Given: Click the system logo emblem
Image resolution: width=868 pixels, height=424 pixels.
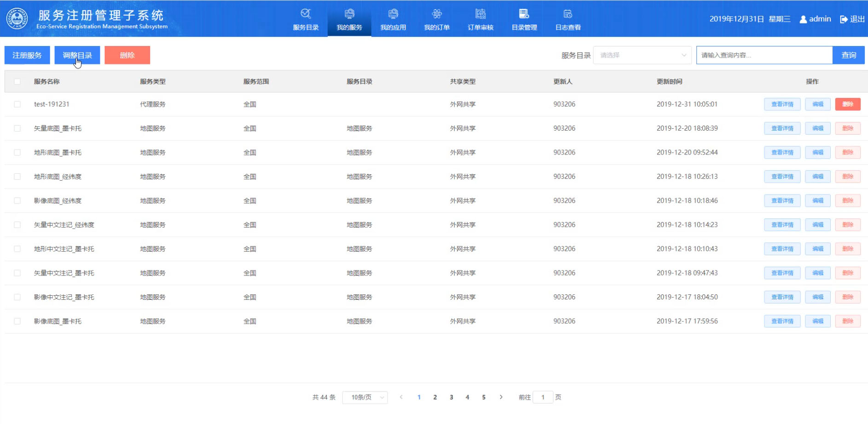Looking at the screenshot, I should pyautogui.click(x=17, y=19).
